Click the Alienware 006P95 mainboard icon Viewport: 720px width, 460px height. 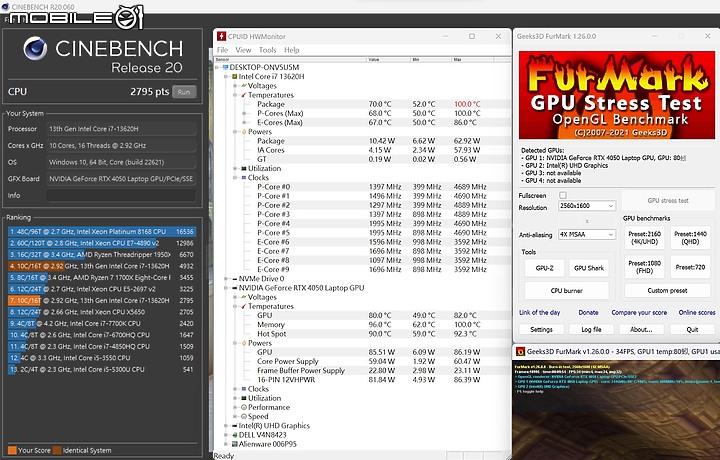coord(234,444)
